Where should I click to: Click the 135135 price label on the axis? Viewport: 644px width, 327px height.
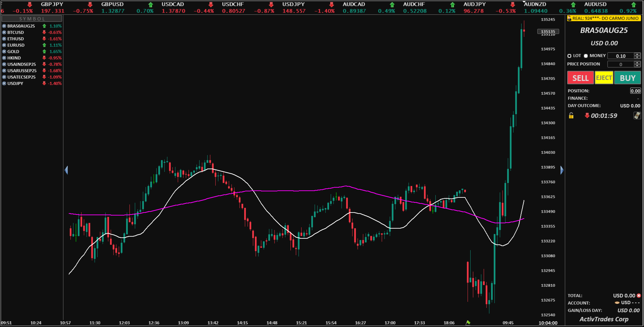[x=548, y=32]
